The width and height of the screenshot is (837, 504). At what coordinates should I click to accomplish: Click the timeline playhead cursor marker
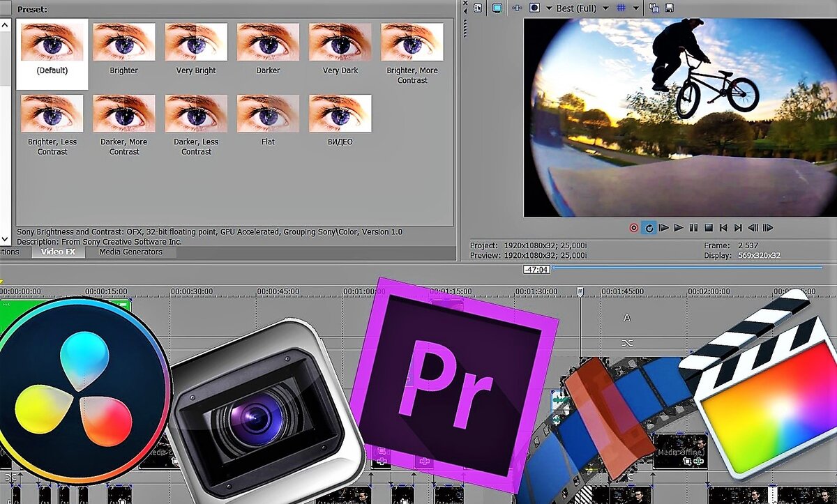click(x=580, y=291)
